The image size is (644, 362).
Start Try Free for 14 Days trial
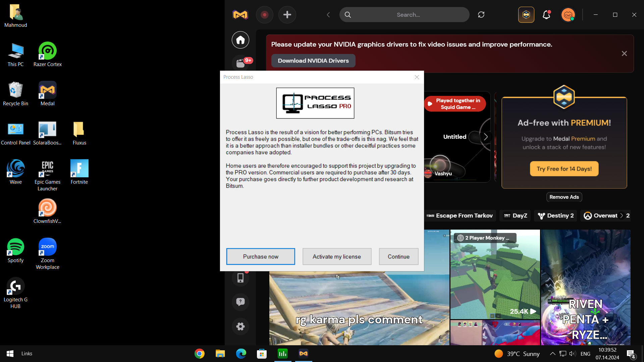click(x=564, y=169)
